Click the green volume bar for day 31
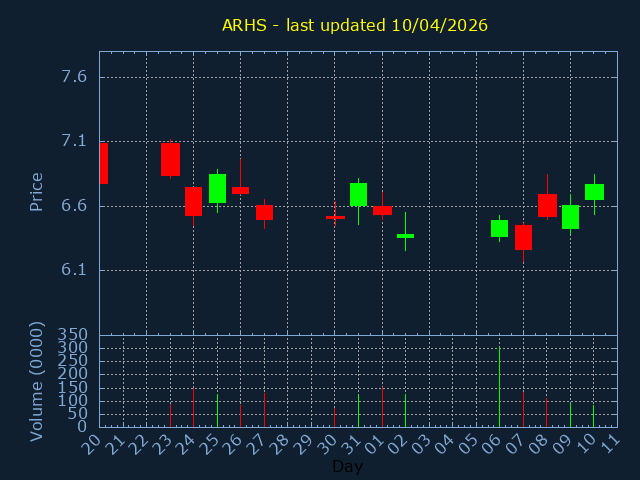Screen dimensions: 640x480 (358, 410)
